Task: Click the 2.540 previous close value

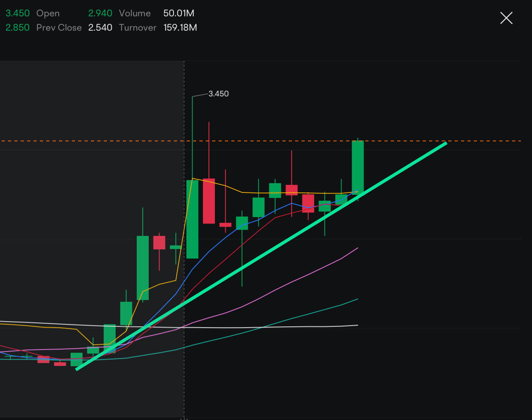Action: coord(100,27)
